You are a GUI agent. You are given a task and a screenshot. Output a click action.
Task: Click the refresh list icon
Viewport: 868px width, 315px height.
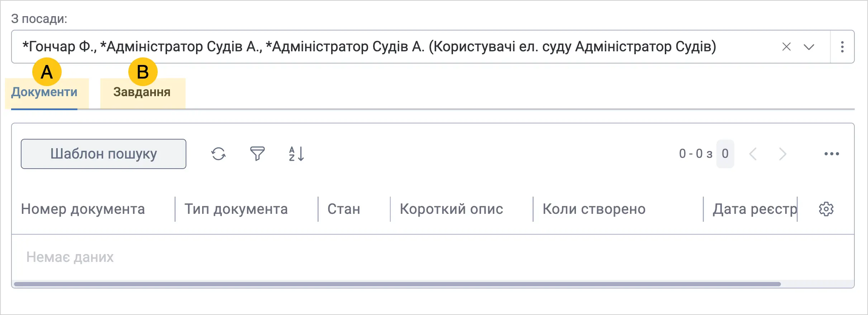218,154
